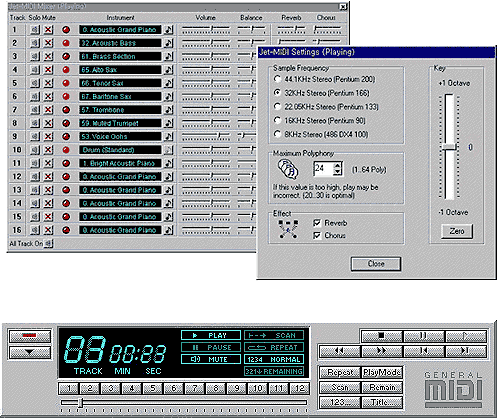Click the red indicator on track 2
Image resolution: width=500 pixels, height=420 pixels.
pyautogui.click(x=66, y=43)
